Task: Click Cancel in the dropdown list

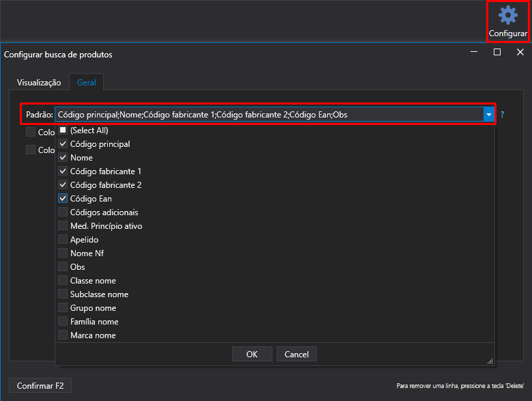Action: 296,354
